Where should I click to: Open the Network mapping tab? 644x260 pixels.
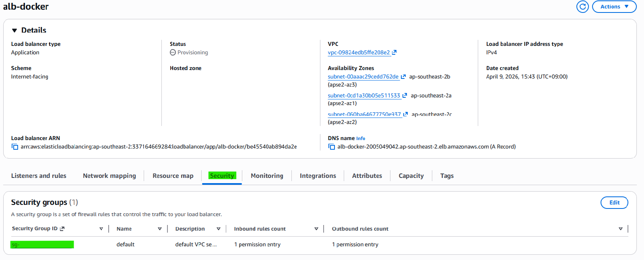click(x=109, y=176)
